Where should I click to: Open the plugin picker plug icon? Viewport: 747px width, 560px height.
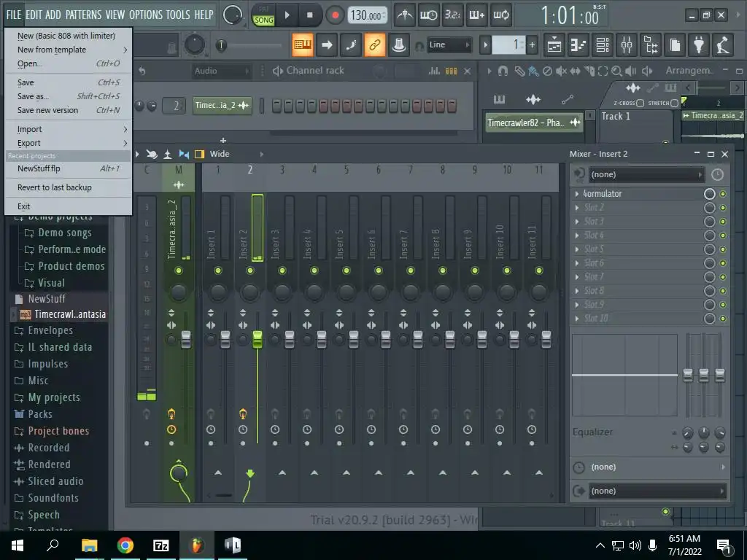coord(699,45)
